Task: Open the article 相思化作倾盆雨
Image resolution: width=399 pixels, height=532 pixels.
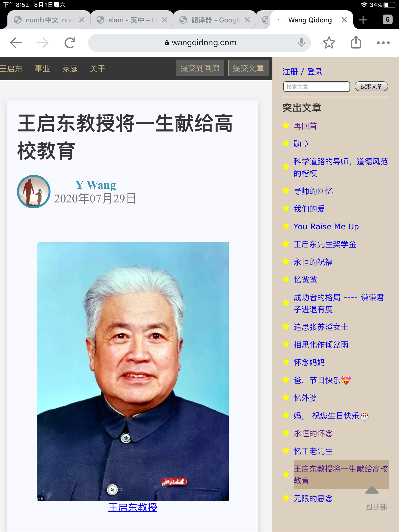Action: point(321,345)
